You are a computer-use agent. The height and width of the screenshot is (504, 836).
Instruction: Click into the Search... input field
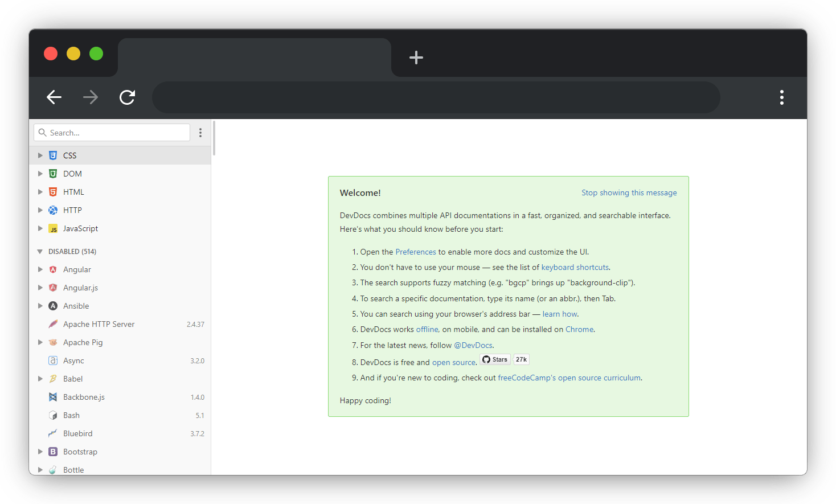(112, 133)
